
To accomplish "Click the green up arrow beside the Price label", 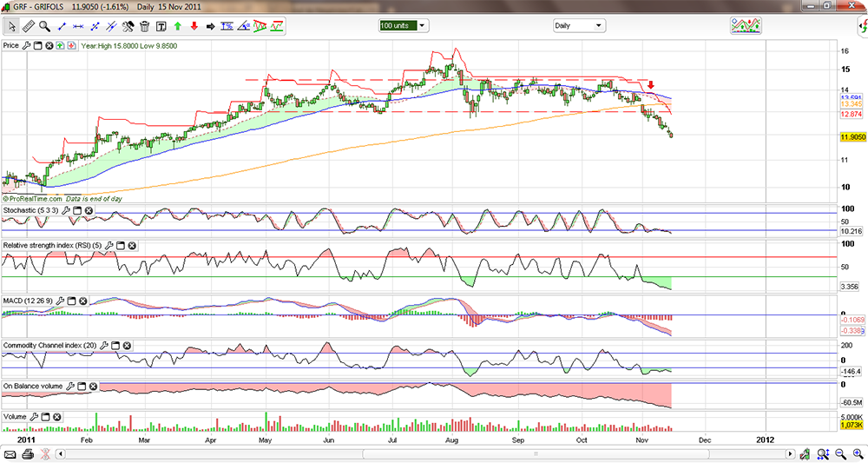I will tap(60, 46).
